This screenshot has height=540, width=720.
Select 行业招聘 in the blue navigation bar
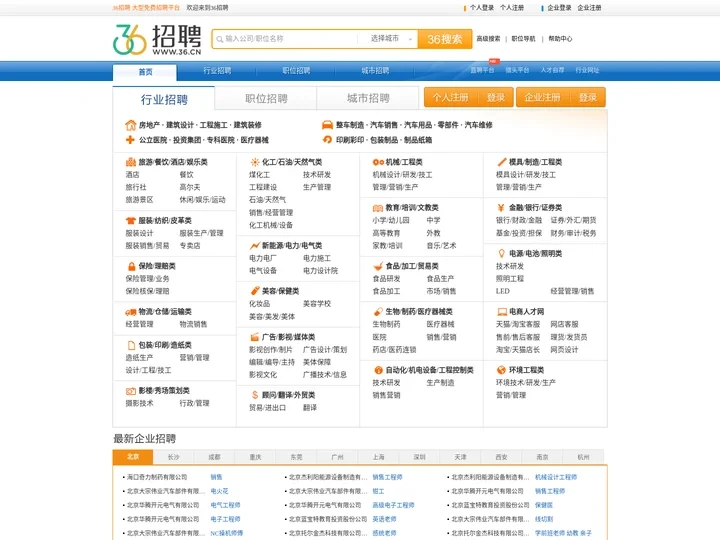(x=217, y=71)
